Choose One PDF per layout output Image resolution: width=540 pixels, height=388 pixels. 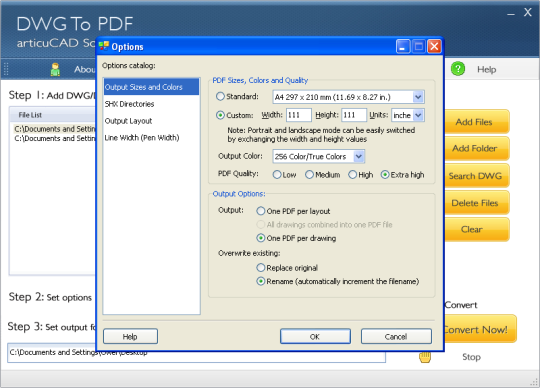coord(261,211)
